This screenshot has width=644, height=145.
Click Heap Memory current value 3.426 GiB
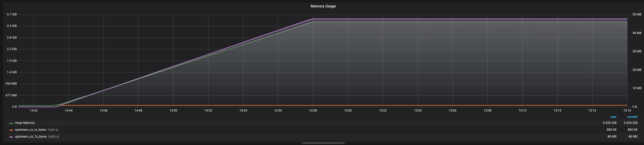631,123
